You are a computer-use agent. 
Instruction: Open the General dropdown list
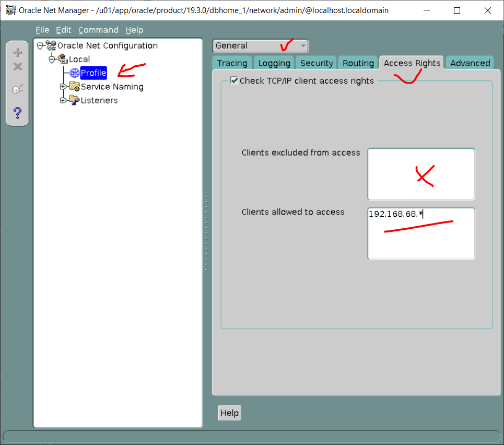coord(303,46)
